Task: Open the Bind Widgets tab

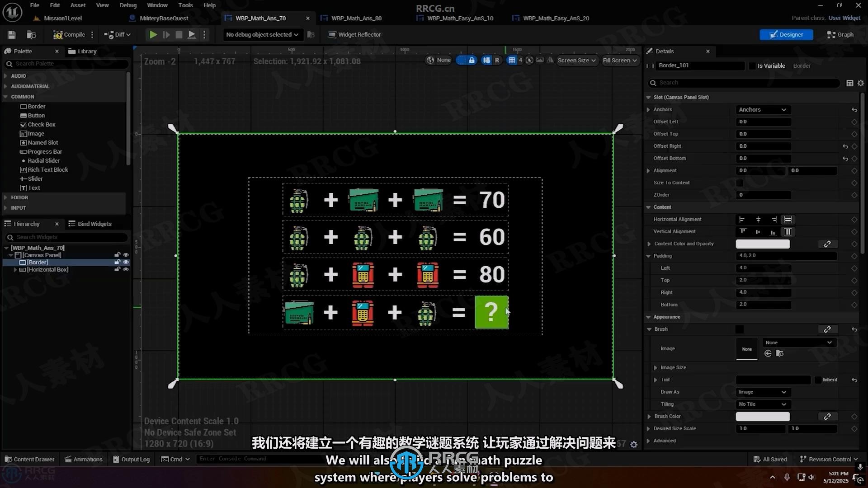Action: click(90, 224)
